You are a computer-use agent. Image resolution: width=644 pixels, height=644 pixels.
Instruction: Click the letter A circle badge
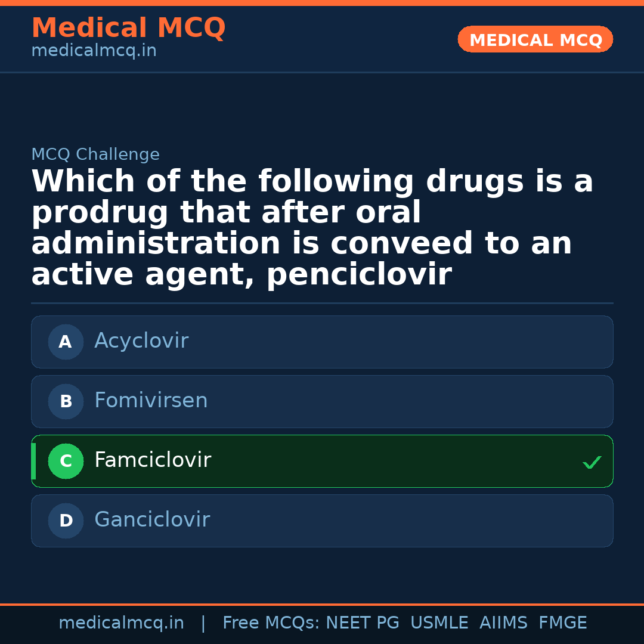[x=66, y=342]
